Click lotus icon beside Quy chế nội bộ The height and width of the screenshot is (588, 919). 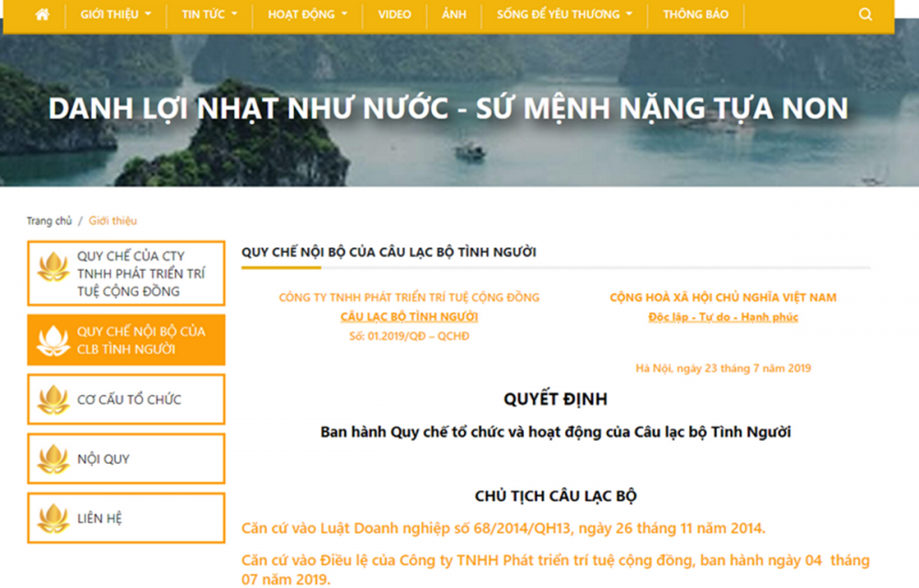point(53,341)
